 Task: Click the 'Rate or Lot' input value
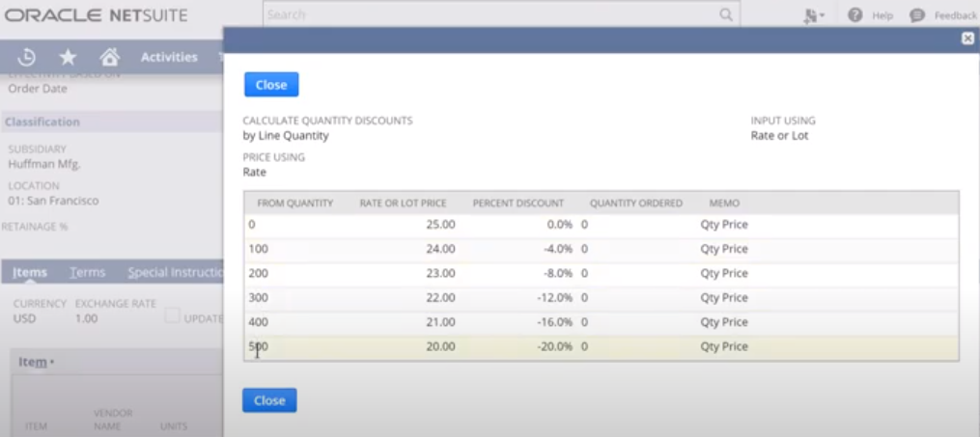tap(779, 135)
